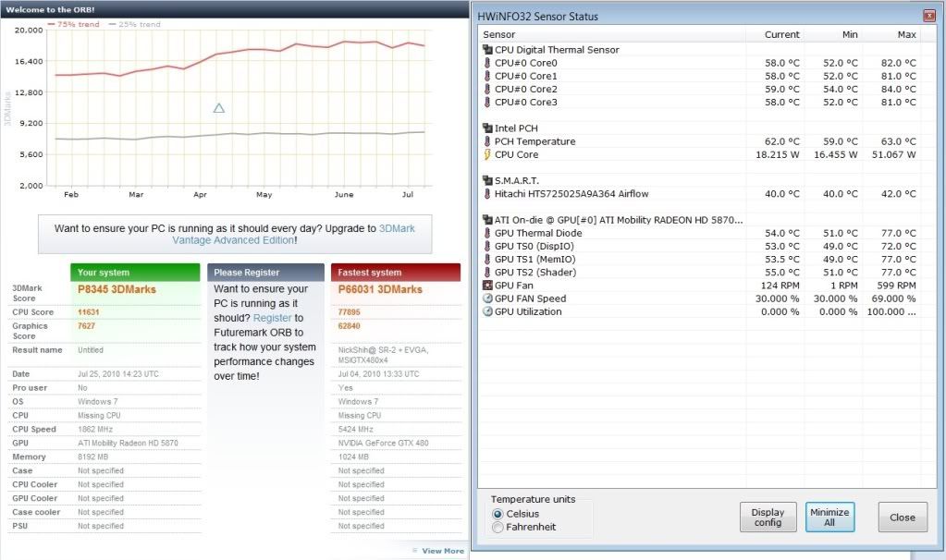Click the thermometer icon beside GPU Thermal Diode
946x560 pixels.
pyautogui.click(x=487, y=233)
